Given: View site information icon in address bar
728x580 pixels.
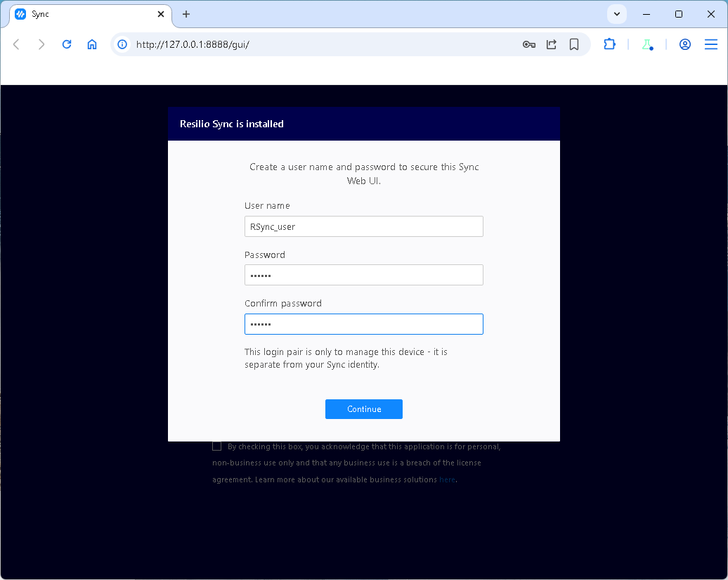Looking at the screenshot, I should (122, 44).
